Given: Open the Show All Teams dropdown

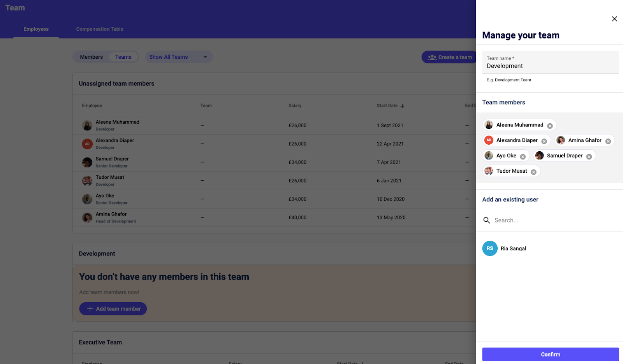Looking at the screenshot, I should pos(179,57).
